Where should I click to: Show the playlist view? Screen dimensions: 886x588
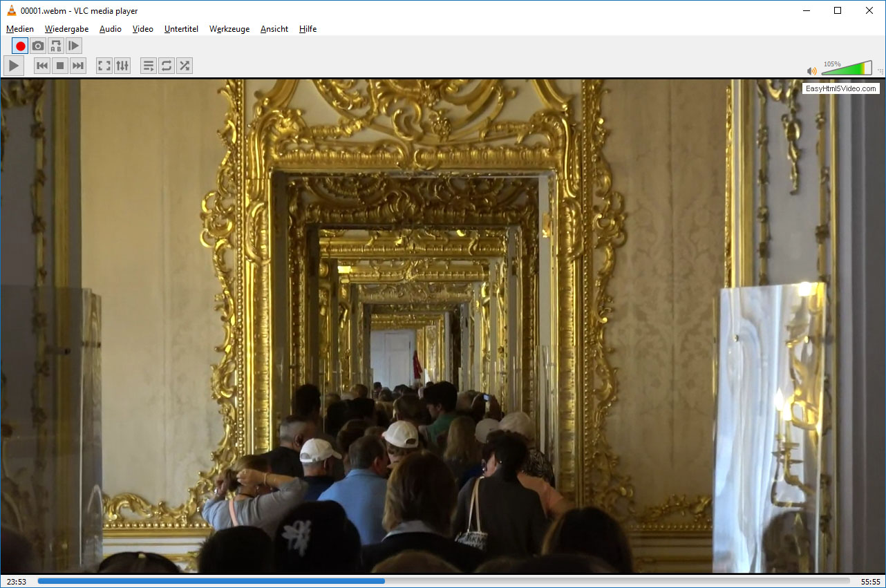[149, 66]
